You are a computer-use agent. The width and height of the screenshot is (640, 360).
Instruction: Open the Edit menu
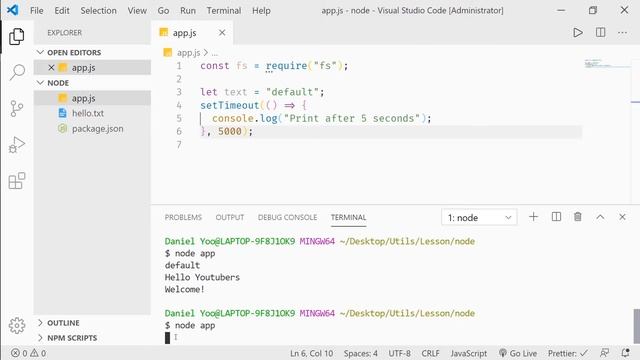point(62,11)
